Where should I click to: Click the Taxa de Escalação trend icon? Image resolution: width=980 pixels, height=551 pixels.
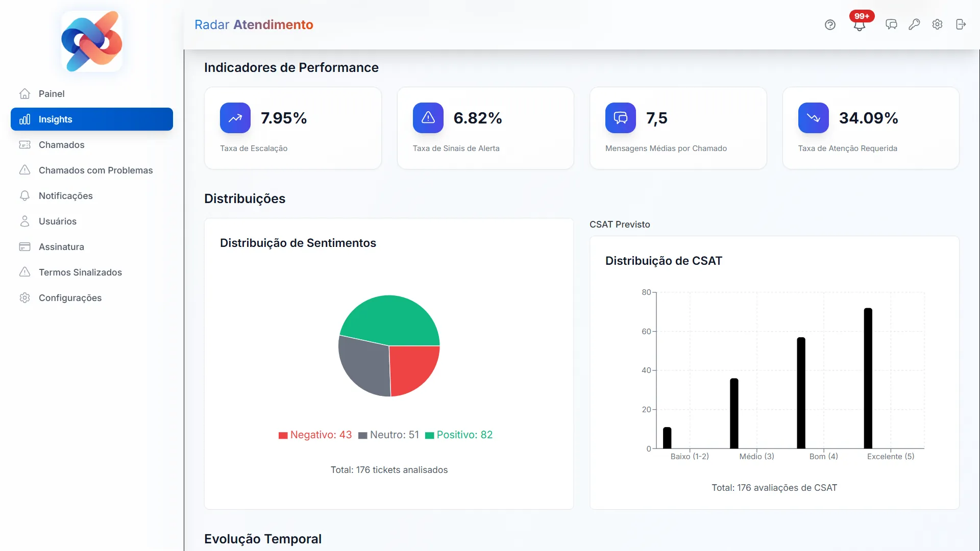235,118
